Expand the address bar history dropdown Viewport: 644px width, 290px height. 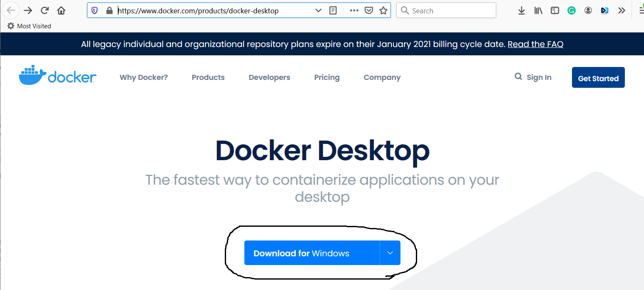pyautogui.click(x=318, y=11)
